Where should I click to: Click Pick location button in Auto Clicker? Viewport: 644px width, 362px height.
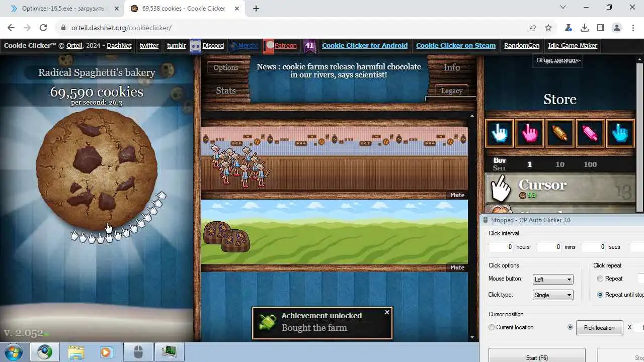tap(599, 328)
